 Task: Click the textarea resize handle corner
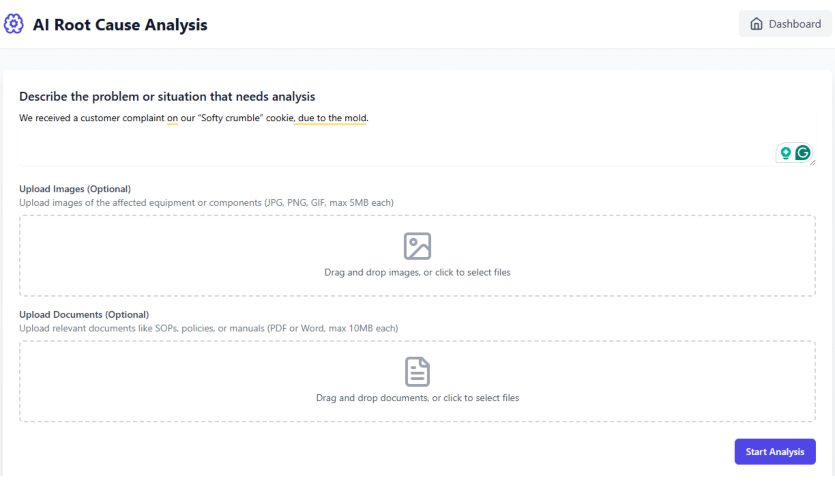click(813, 162)
